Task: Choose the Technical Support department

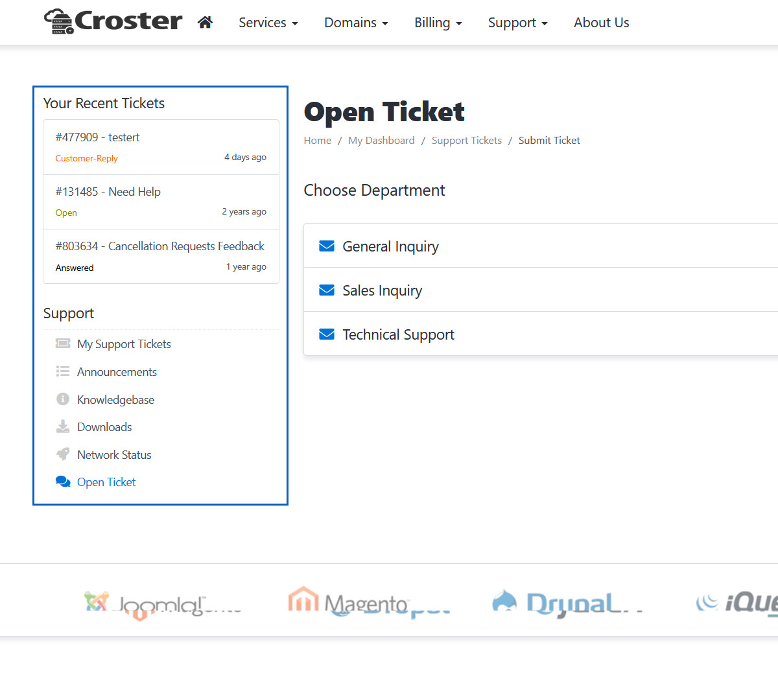Action: click(398, 334)
